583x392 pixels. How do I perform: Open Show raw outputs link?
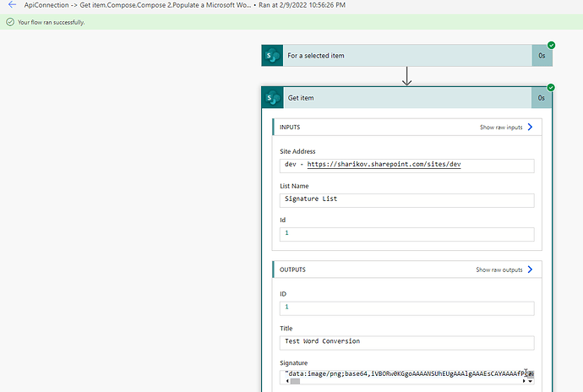pos(499,269)
